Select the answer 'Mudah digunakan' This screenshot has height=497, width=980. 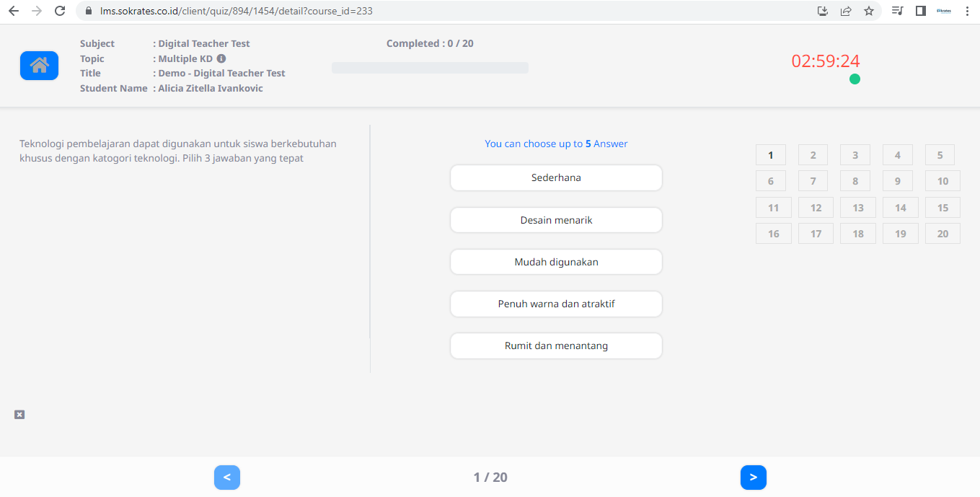pos(556,262)
